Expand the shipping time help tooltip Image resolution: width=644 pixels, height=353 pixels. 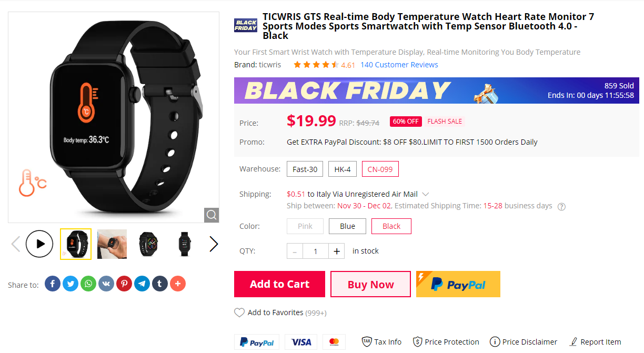(561, 206)
